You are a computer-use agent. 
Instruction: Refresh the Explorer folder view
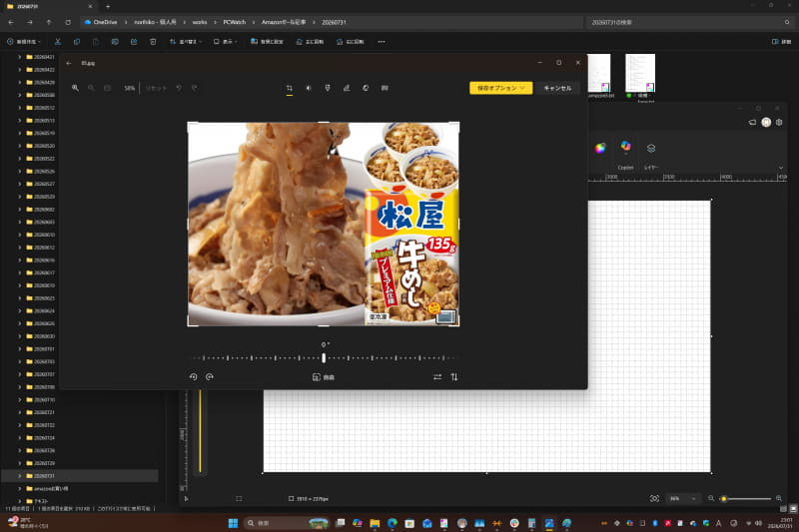pos(68,22)
